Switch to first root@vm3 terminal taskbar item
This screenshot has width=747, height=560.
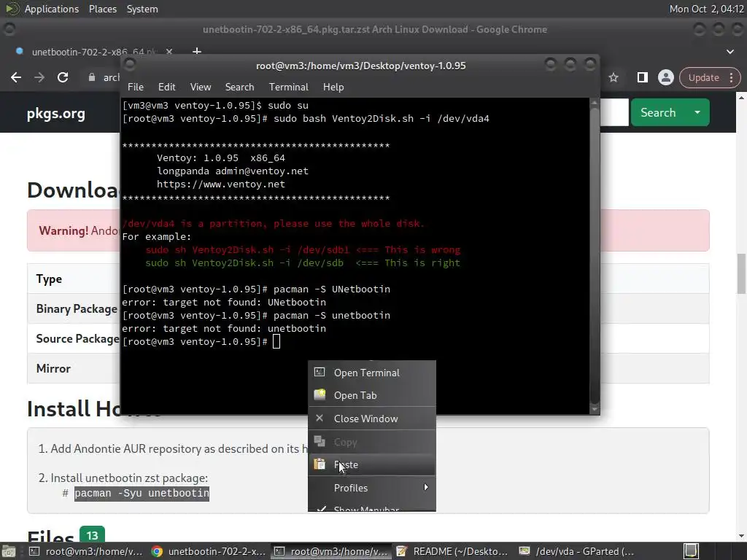[86, 551]
